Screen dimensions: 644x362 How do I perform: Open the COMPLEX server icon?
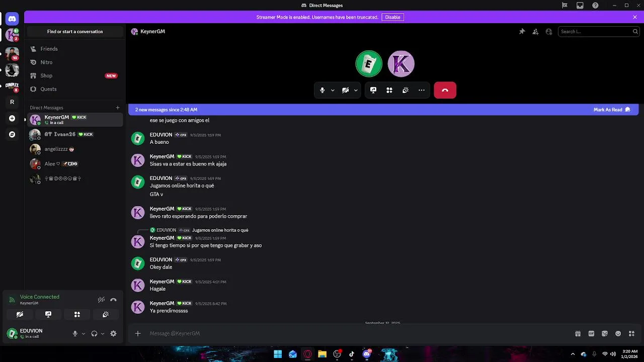click(12, 86)
